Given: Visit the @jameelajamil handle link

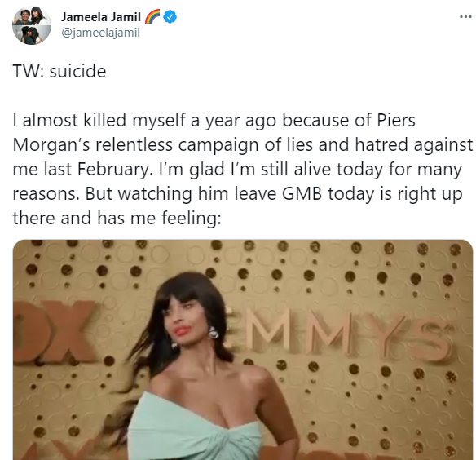Looking at the screenshot, I should [x=100, y=32].
